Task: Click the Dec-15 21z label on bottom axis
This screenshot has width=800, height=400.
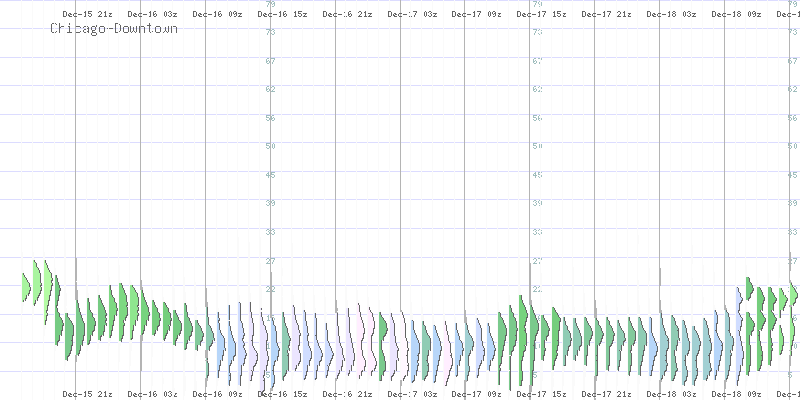Action: click(87, 394)
